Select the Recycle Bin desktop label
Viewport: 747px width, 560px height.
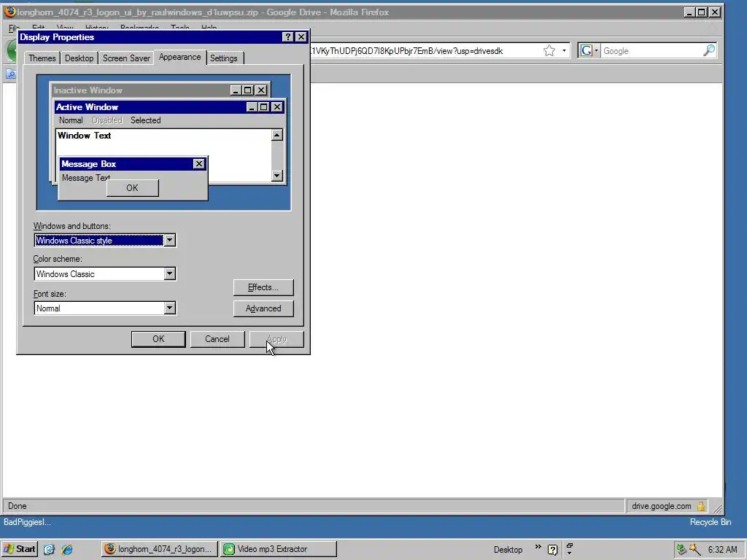coord(711,522)
